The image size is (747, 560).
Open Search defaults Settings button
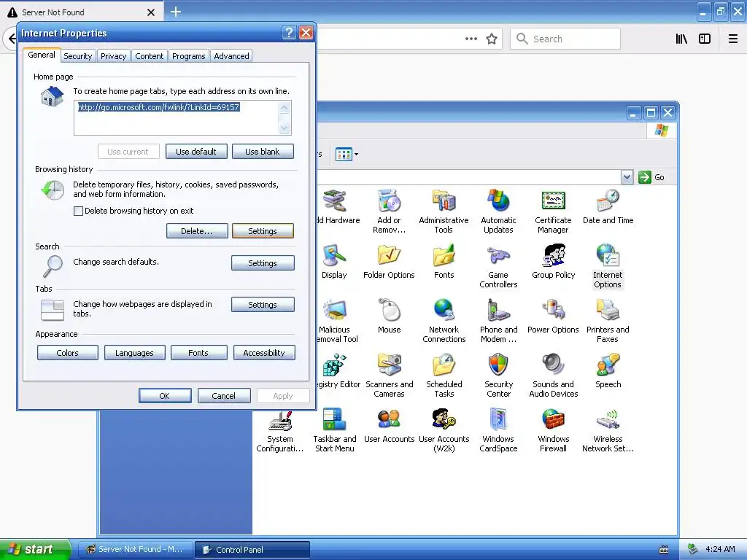(x=263, y=262)
